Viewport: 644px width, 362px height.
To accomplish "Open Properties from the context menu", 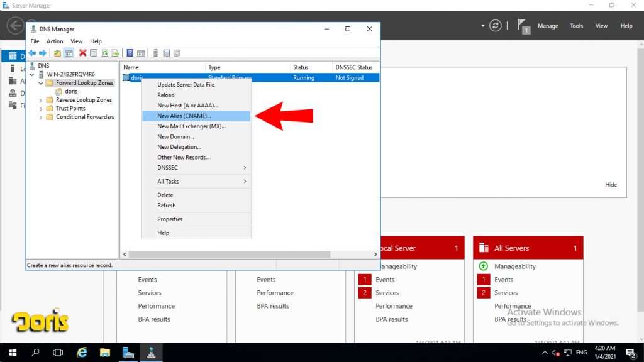I will point(196,219).
